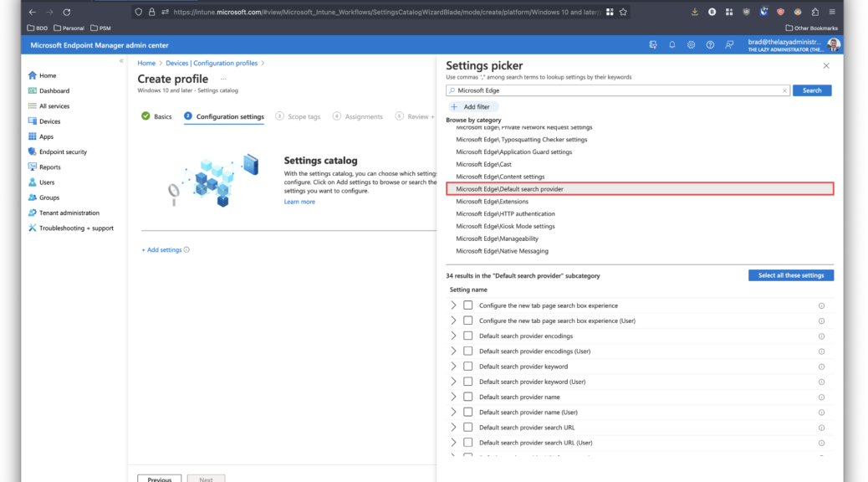Expand Default search provider keyword row
The height and width of the screenshot is (482, 868).
coord(453,367)
